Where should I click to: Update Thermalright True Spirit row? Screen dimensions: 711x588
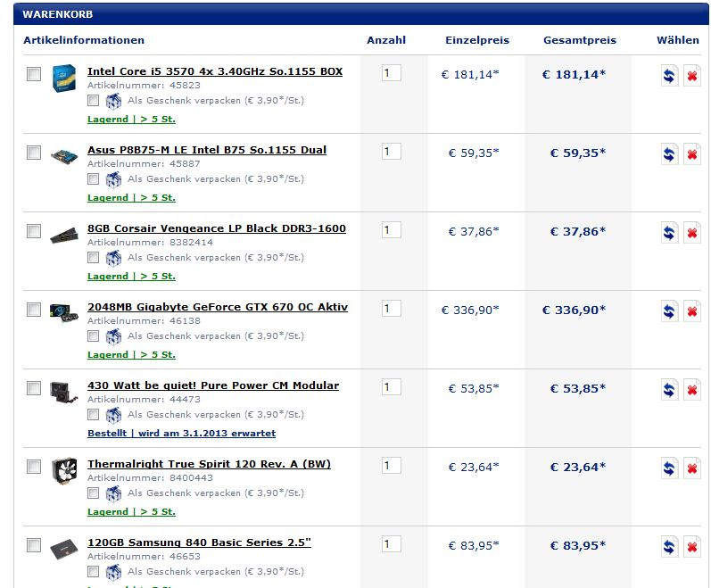tap(669, 468)
